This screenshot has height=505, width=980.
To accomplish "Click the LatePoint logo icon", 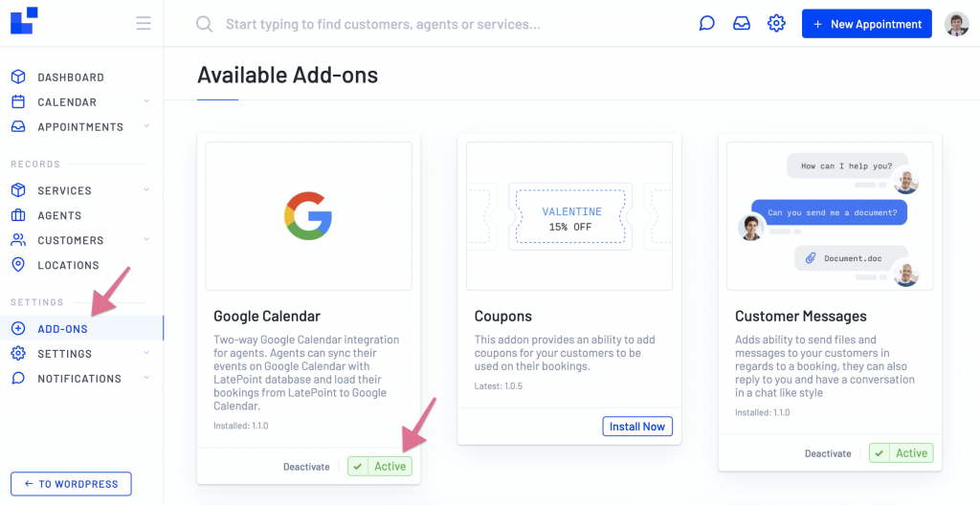I will click(x=24, y=21).
